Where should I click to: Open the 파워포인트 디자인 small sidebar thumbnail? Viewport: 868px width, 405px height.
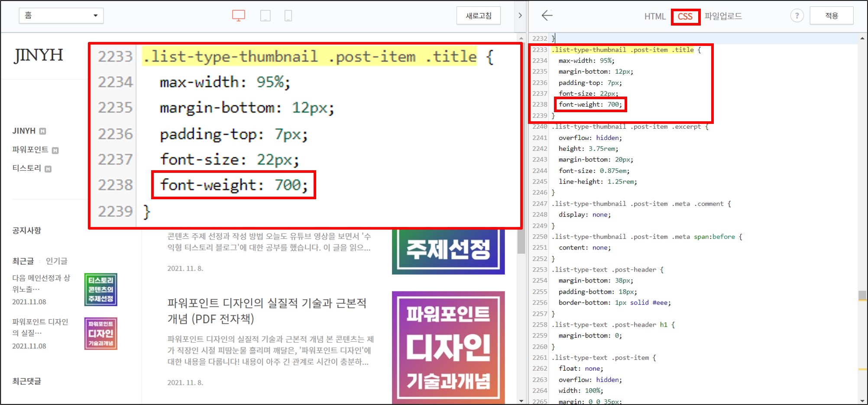(101, 334)
